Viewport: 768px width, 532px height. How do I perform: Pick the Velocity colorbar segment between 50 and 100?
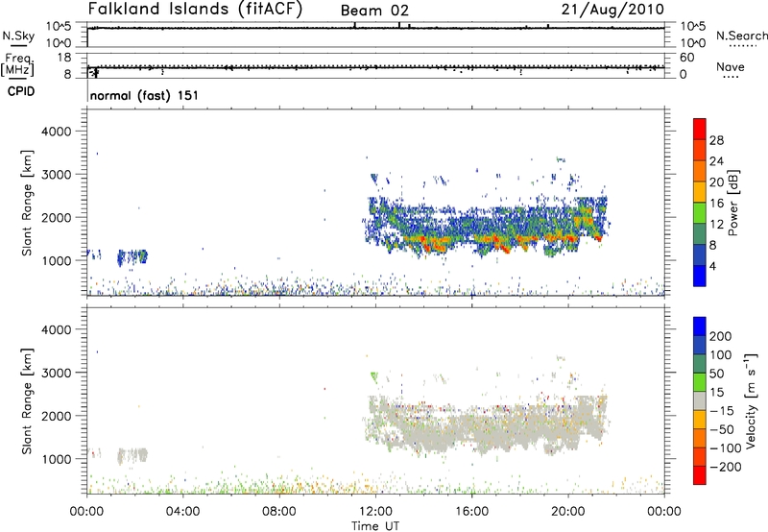click(x=700, y=364)
